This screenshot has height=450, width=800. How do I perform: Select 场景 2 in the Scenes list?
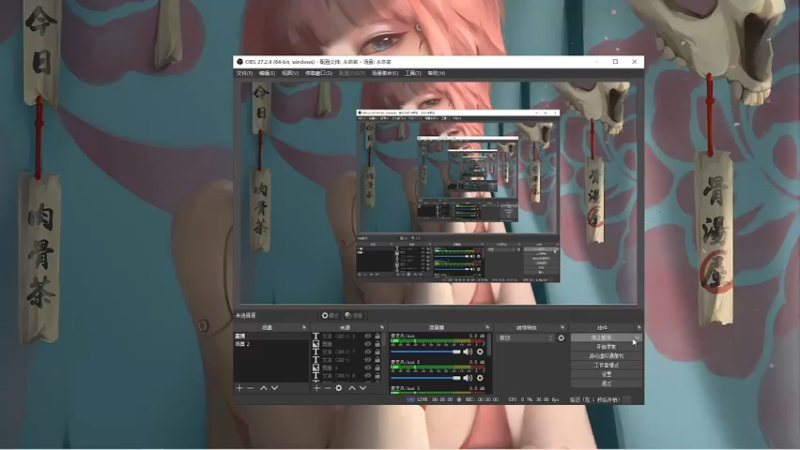pyautogui.click(x=271, y=344)
